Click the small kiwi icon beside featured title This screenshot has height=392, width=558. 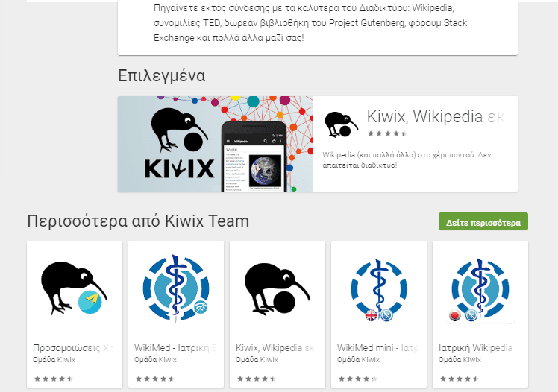[x=341, y=124]
